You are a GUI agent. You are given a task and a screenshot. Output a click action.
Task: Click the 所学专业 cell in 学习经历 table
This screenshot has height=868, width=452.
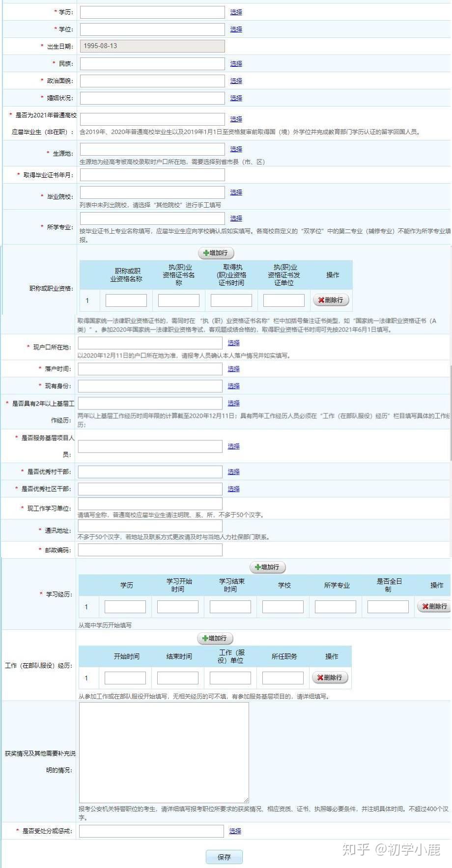(336, 607)
